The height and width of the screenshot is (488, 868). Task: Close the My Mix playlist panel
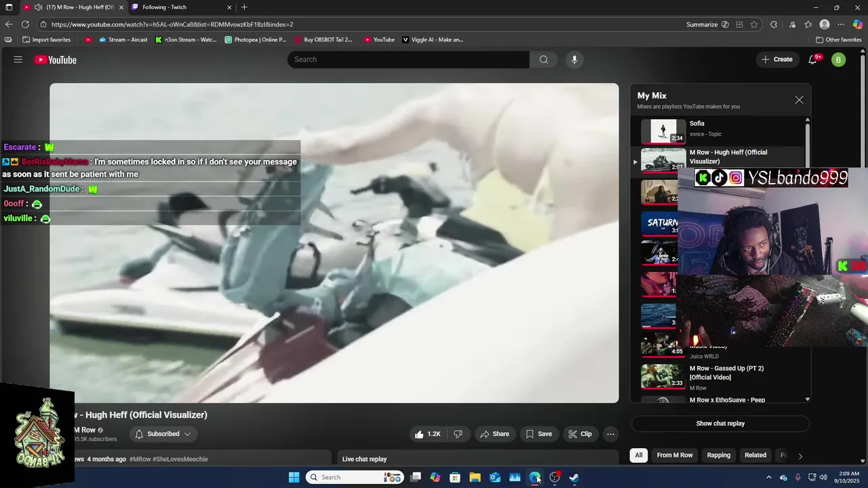coord(799,100)
